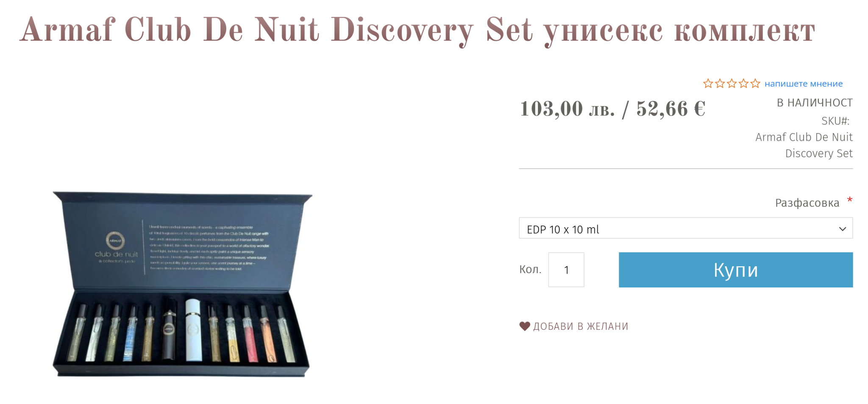Click the third rating star
The image size is (868, 404).
[x=732, y=84]
